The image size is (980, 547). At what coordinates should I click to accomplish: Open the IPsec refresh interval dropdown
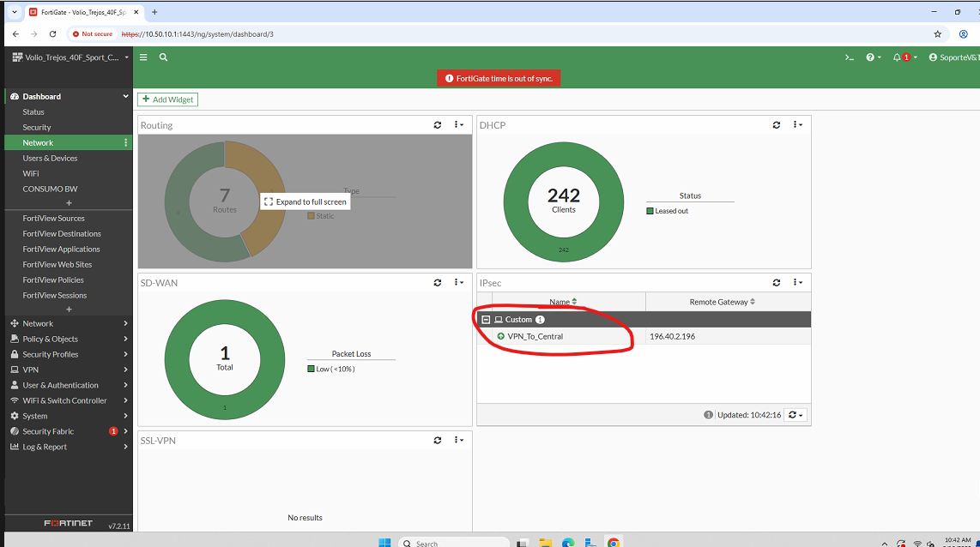coord(795,415)
